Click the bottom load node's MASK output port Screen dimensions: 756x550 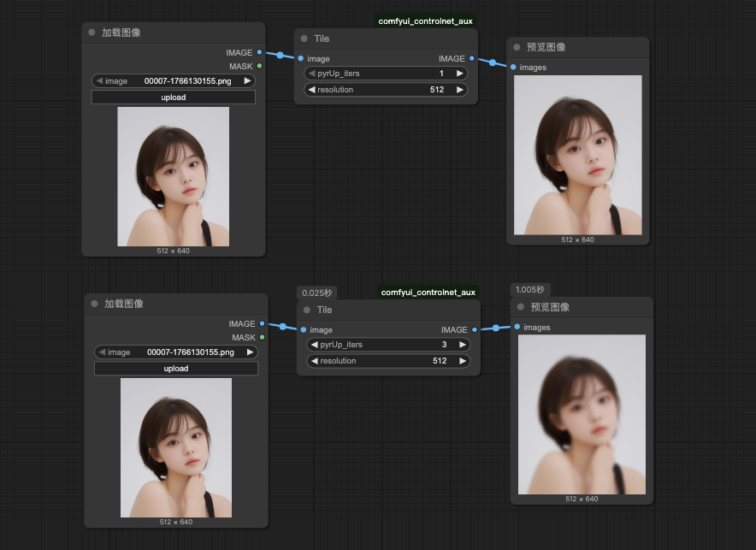pos(262,337)
